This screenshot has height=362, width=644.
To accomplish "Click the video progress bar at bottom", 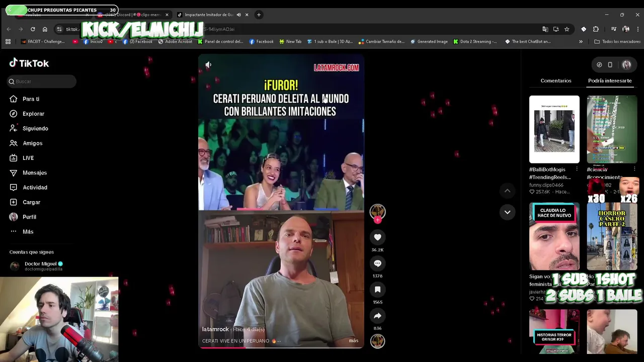I will coord(281,347).
